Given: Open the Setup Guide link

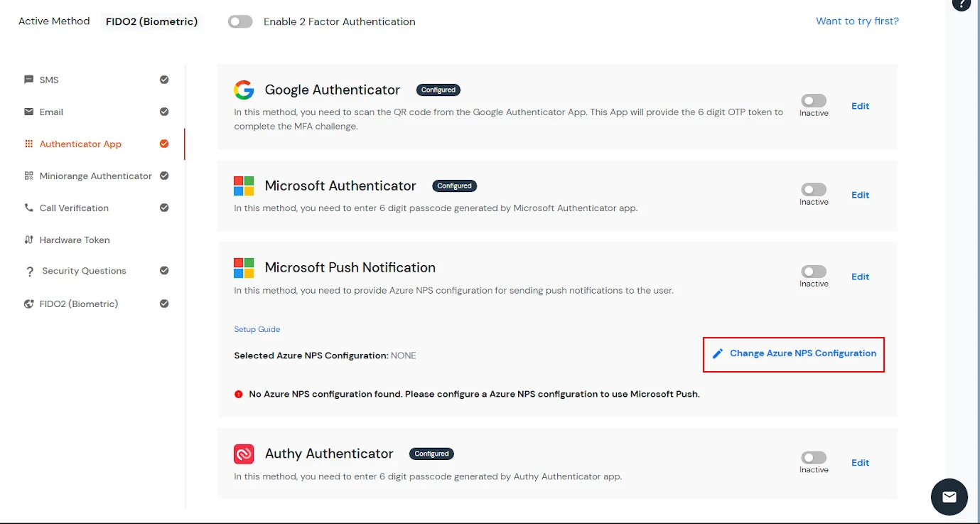Looking at the screenshot, I should [257, 329].
